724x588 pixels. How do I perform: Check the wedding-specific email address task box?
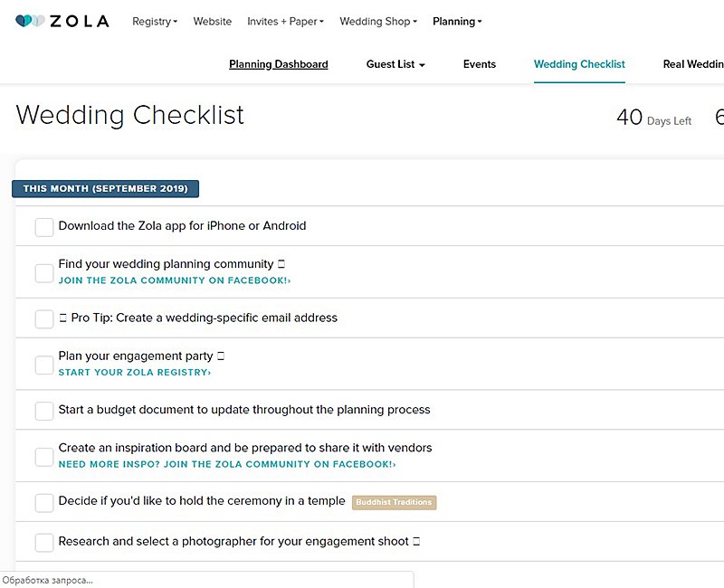(x=44, y=319)
